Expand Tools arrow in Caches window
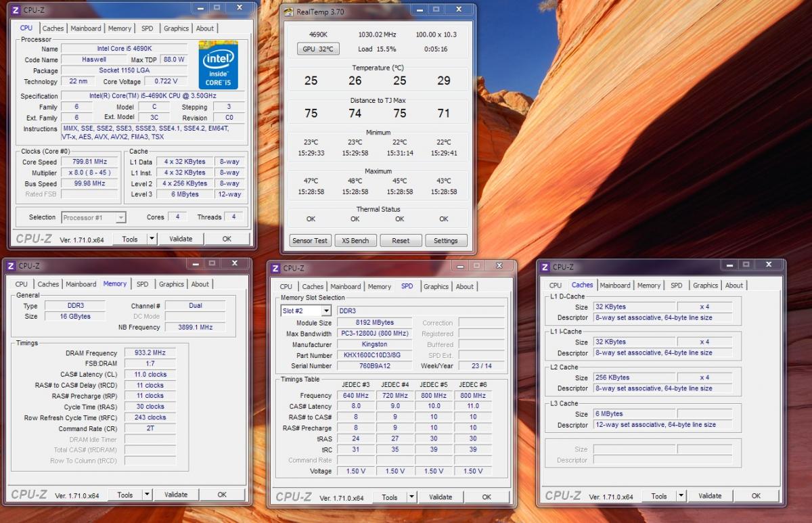Image resolution: width=812 pixels, height=523 pixels. pyautogui.click(x=681, y=495)
